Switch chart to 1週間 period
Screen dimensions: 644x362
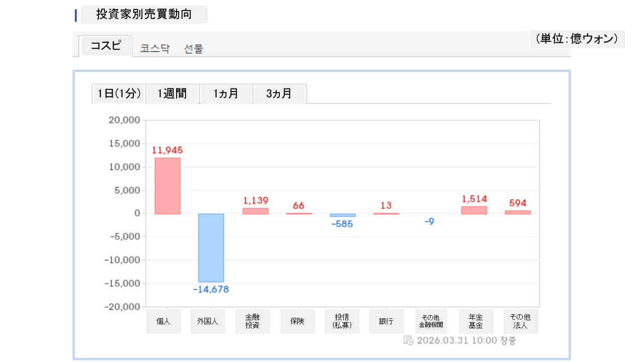[x=172, y=94]
